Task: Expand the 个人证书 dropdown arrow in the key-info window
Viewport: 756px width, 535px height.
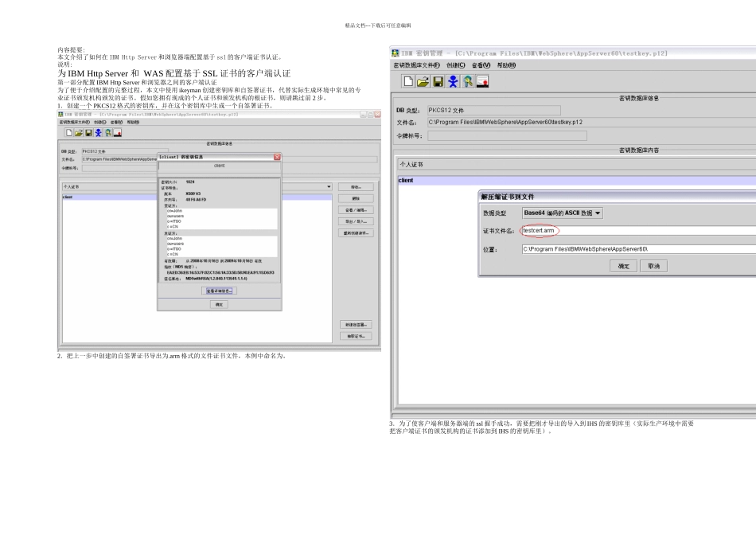Action: tap(329, 187)
